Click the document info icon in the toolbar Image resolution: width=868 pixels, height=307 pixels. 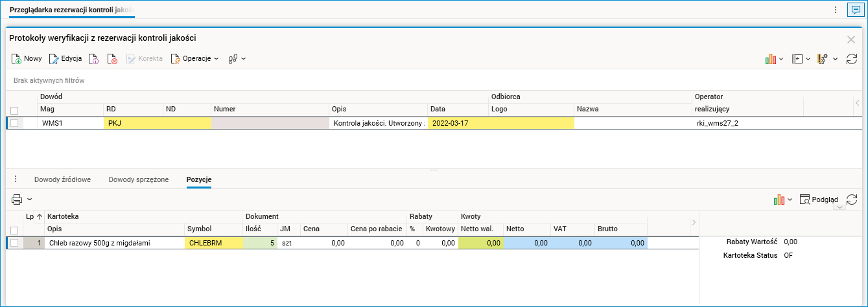pyautogui.click(x=93, y=59)
